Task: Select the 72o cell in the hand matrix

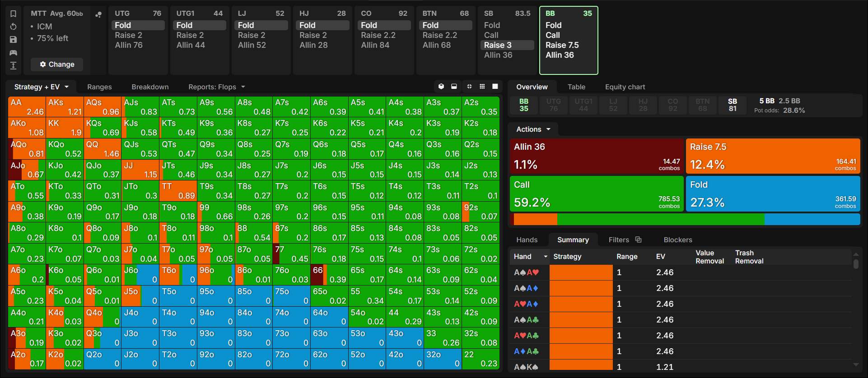Action: (291, 359)
